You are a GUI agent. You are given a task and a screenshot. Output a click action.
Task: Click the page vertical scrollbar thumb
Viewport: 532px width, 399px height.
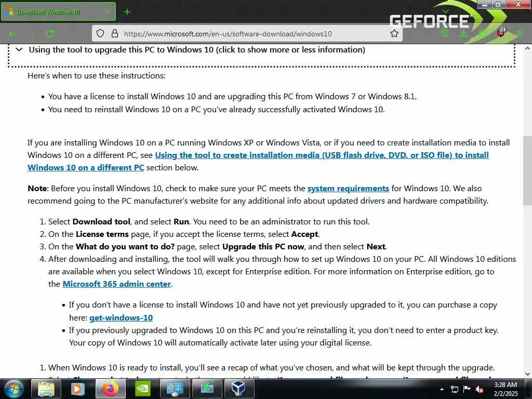click(527, 170)
